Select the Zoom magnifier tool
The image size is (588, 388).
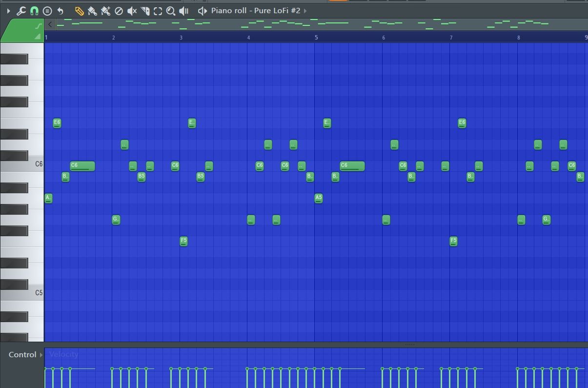(x=171, y=11)
